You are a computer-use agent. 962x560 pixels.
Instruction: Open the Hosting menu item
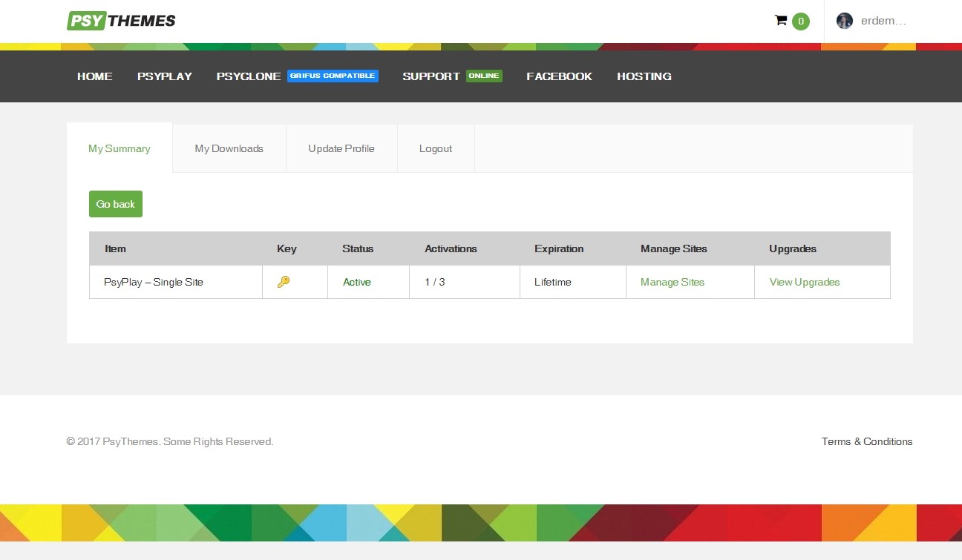pyautogui.click(x=644, y=76)
